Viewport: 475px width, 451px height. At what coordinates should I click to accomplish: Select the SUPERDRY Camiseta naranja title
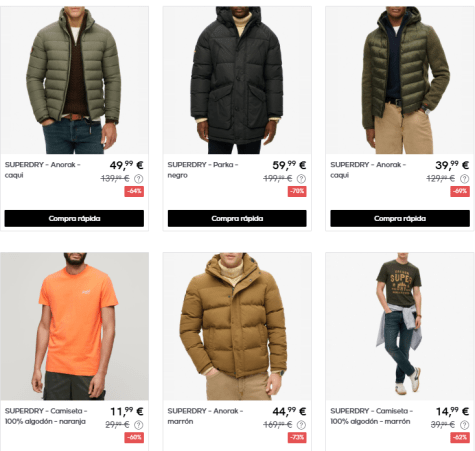46,416
